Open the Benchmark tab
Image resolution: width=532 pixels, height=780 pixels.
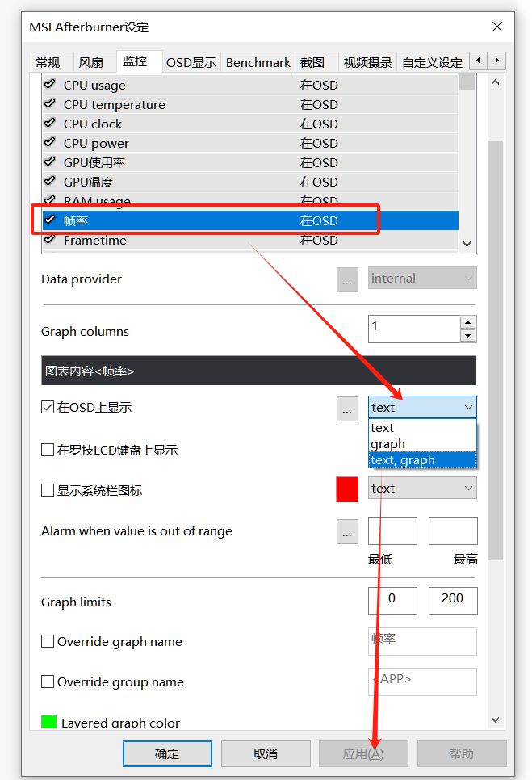click(258, 63)
